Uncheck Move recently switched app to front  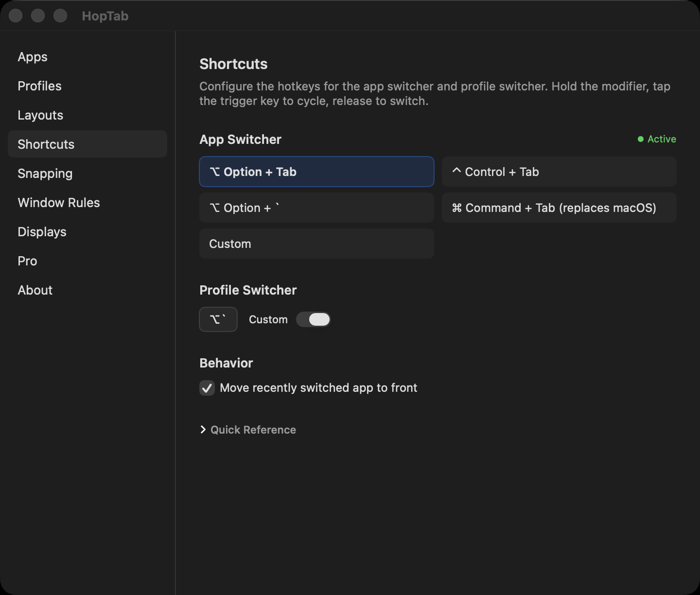(x=207, y=388)
